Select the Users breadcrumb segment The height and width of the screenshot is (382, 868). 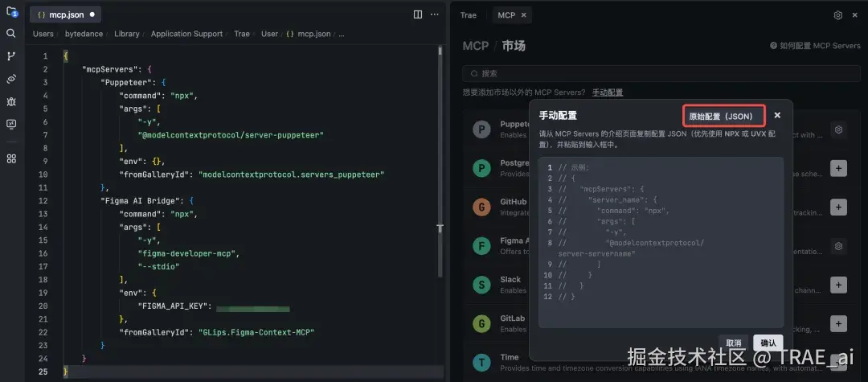(43, 34)
